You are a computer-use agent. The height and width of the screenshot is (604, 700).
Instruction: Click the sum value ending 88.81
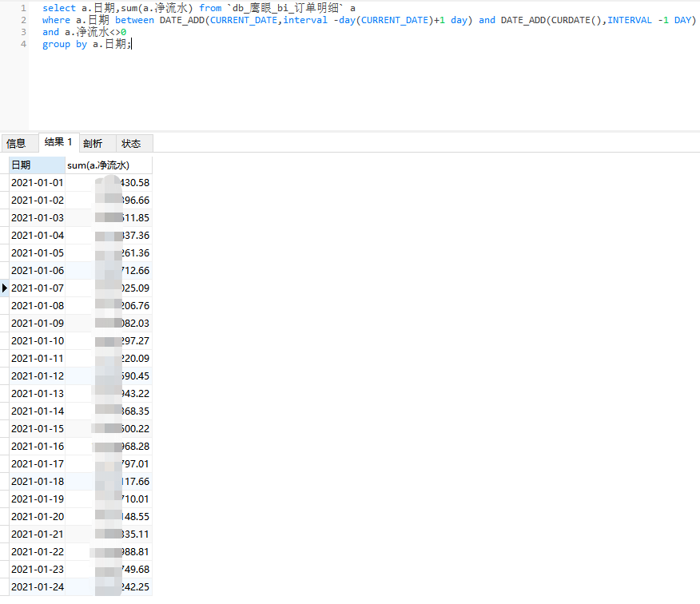point(109,552)
